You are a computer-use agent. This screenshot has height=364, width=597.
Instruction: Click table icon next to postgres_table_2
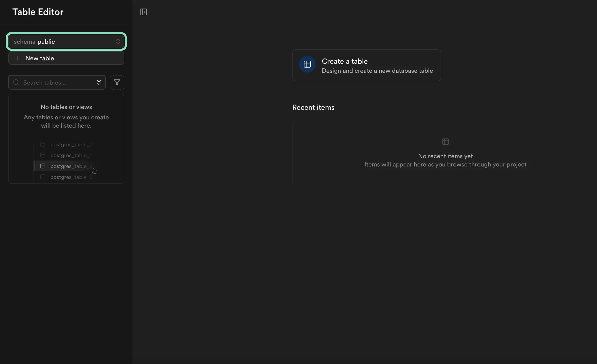pyautogui.click(x=43, y=166)
